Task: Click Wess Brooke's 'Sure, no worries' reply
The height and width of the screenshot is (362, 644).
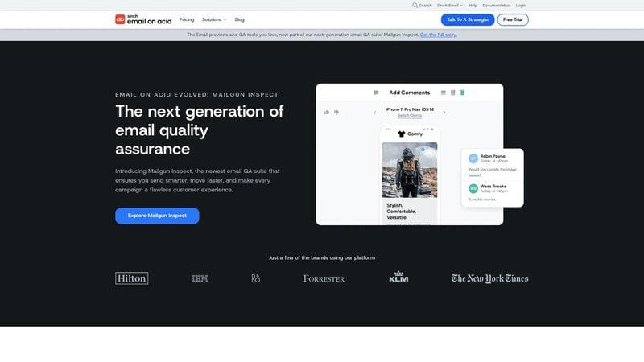Action: coord(482,200)
